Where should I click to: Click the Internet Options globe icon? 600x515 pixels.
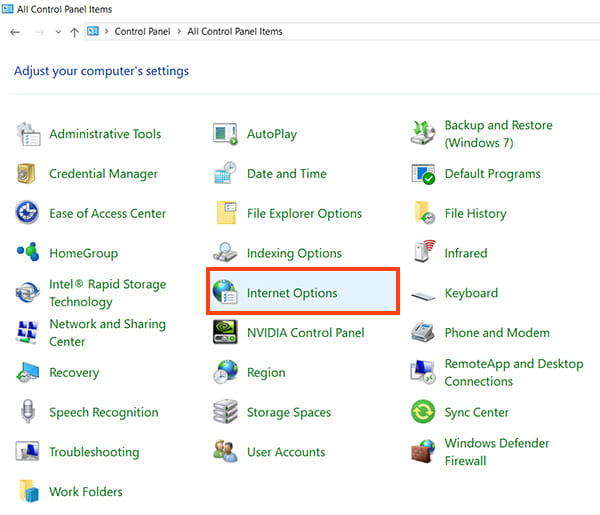click(226, 293)
